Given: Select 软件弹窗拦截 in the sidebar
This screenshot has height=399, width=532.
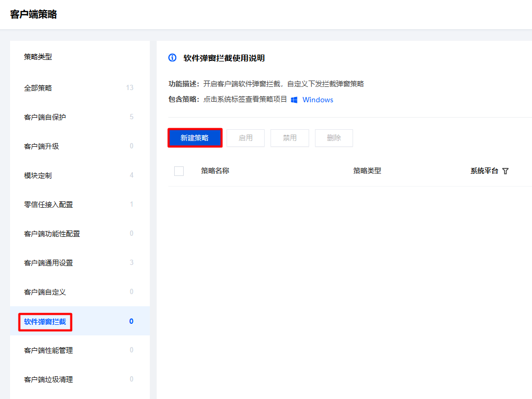Looking at the screenshot, I should [80, 321].
